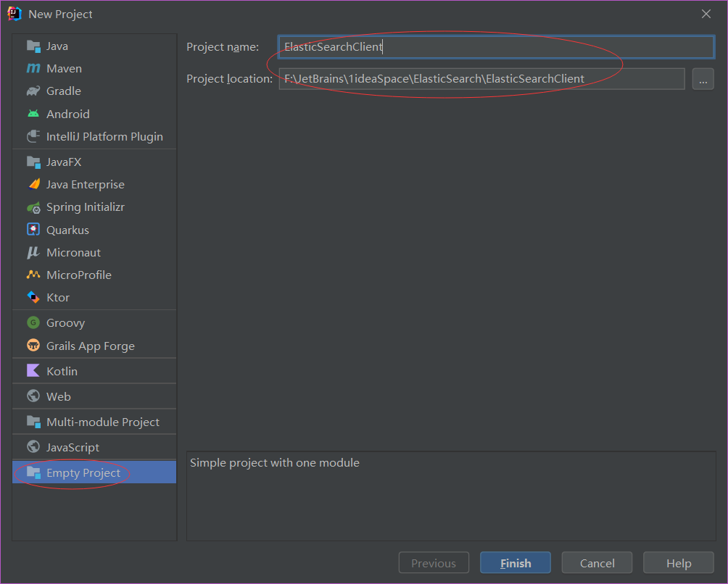Click the Cancel button
Screen dimensions: 728x584
click(597, 563)
